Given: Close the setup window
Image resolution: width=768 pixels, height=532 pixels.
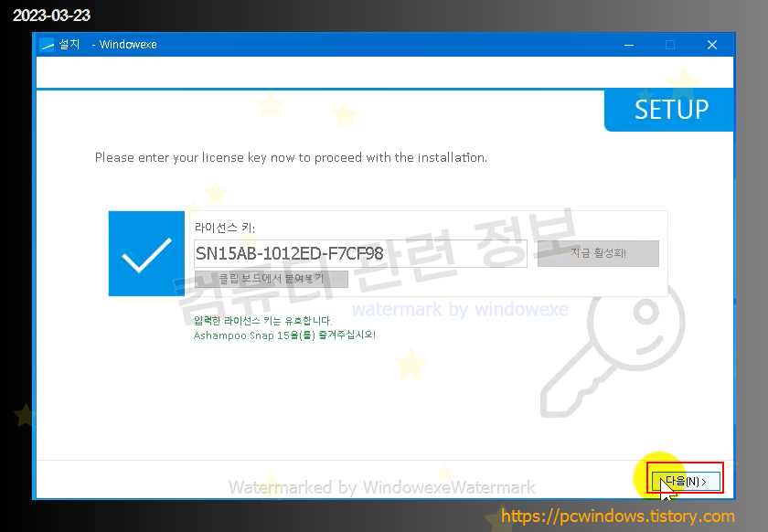Looking at the screenshot, I should point(712,45).
